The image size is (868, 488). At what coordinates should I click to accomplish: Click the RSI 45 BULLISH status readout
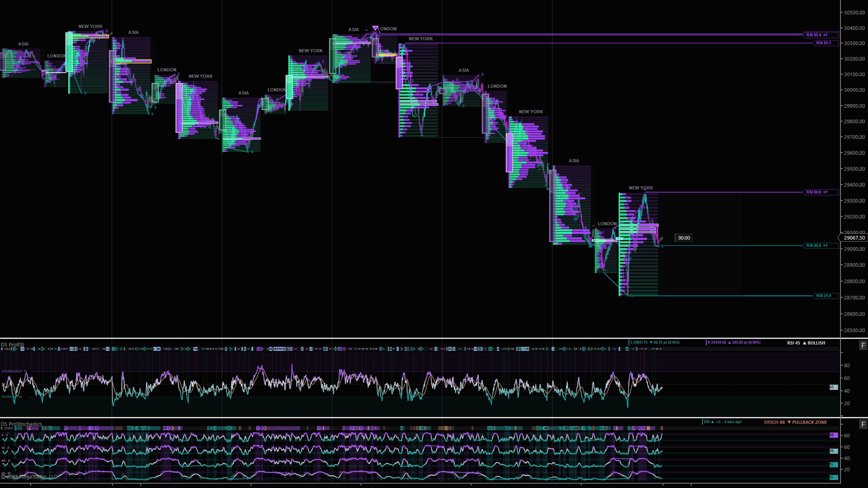pos(806,343)
